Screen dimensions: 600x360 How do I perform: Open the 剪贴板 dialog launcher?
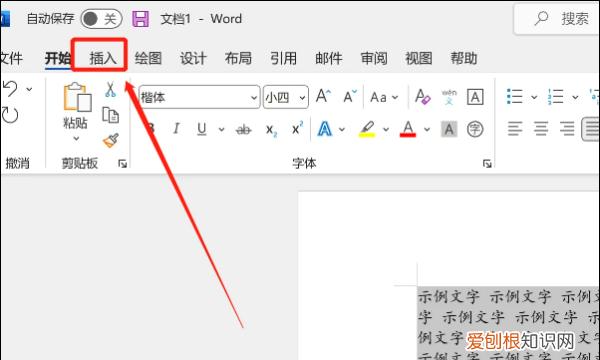tap(122, 164)
